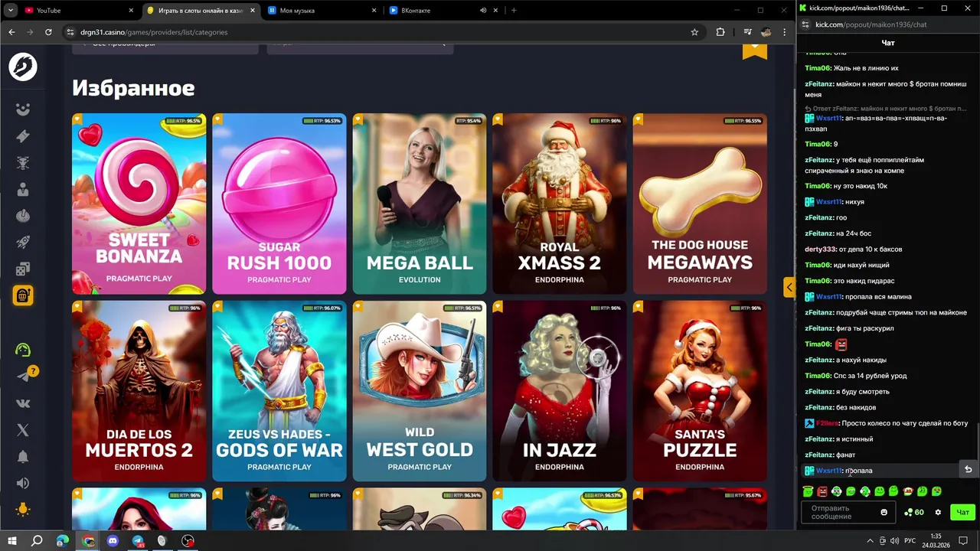Launch the Sugar Rush 1000 game
This screenshot has height=551, width=980.
[279, 204]
